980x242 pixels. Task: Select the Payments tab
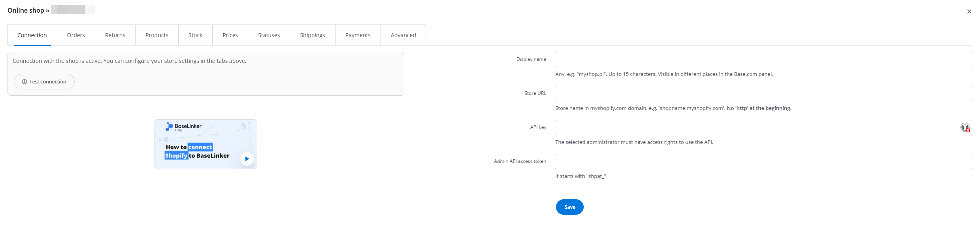coord(358,35)
